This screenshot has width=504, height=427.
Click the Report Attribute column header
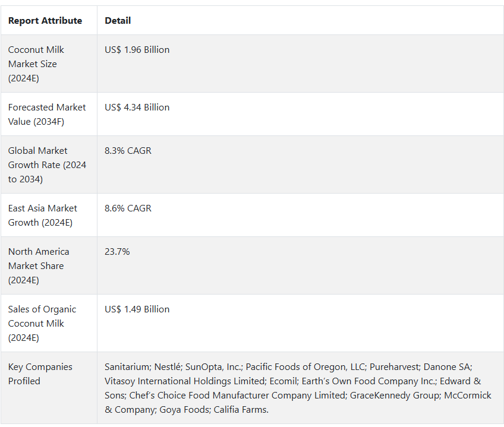point(45,21)
